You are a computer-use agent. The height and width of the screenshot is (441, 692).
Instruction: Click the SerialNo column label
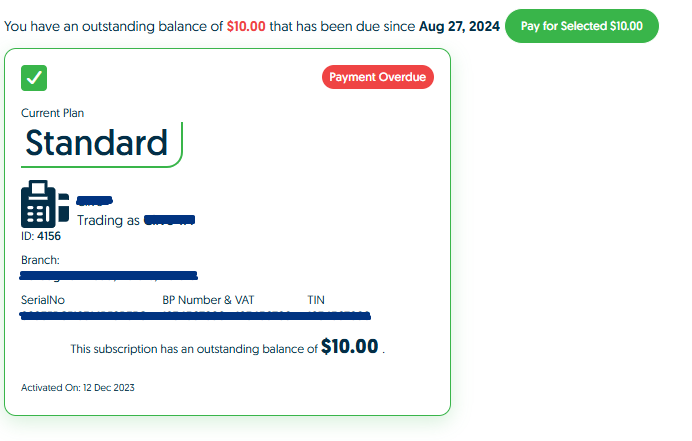click(x=43, y=300)
